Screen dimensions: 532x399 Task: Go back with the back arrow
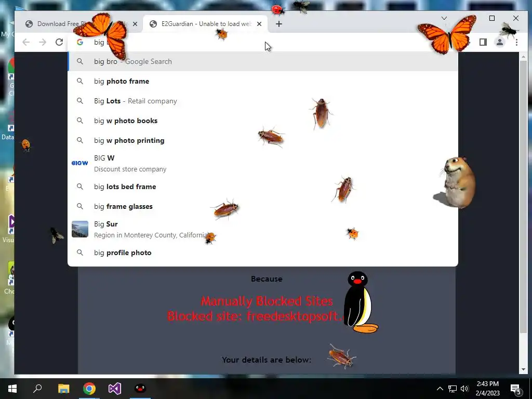[x=26, y=42]
